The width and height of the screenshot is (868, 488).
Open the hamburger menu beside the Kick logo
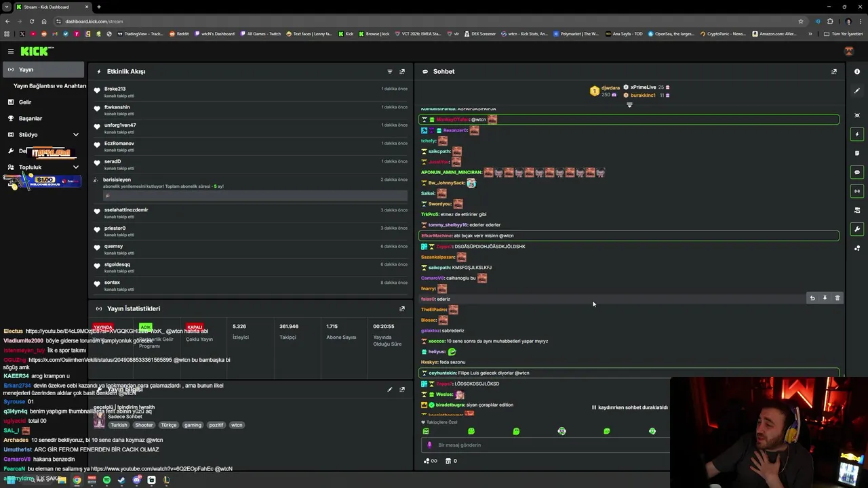click(x=11, y=52)
